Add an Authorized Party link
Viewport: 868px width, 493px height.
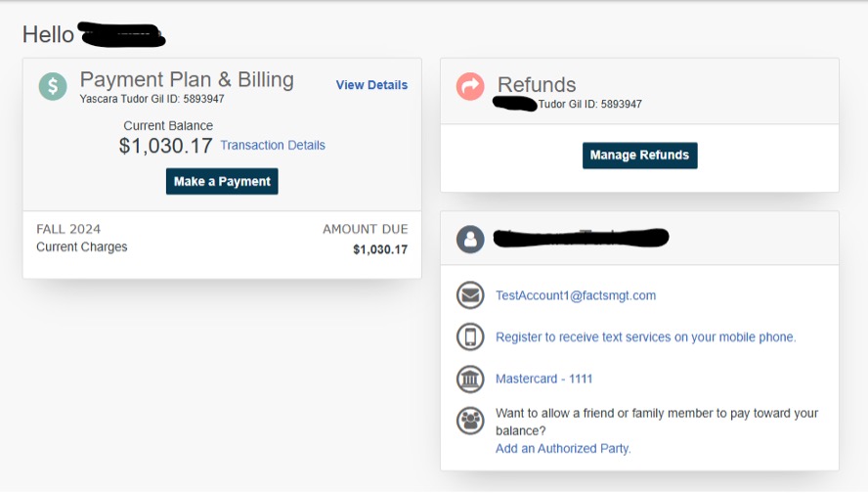tap(563, 448)
